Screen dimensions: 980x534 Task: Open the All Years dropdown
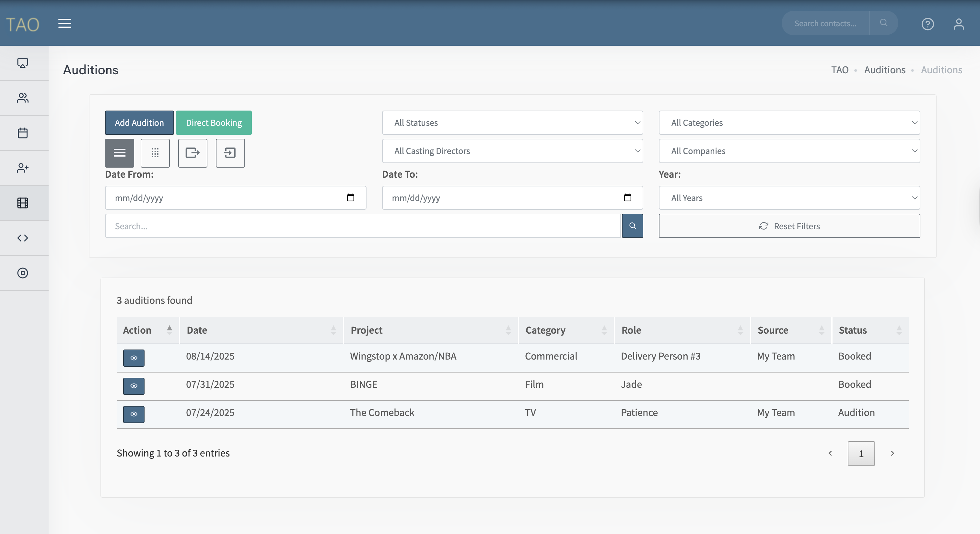789,198
